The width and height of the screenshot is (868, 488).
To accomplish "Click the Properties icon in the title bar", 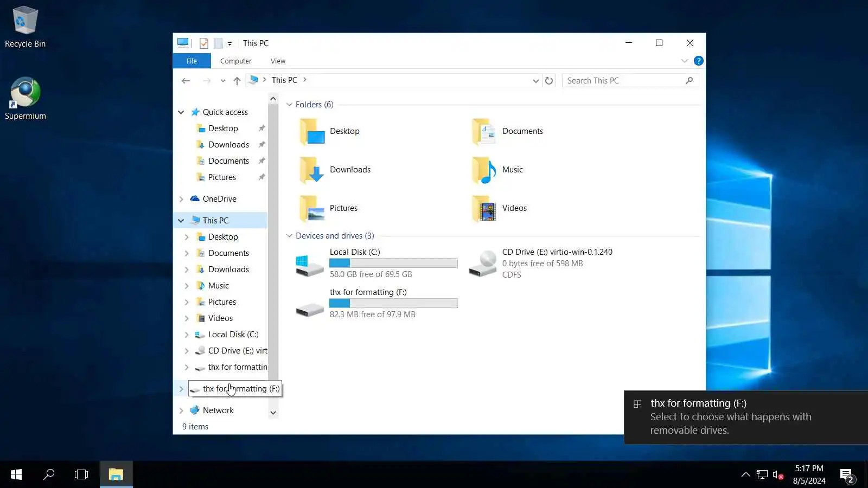I will point(204,43).
